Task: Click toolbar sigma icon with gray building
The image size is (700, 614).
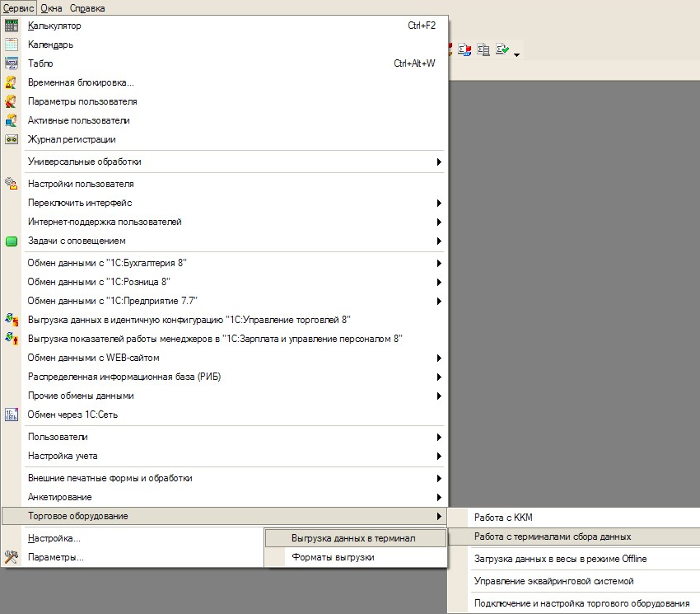Action: (483, 49)
